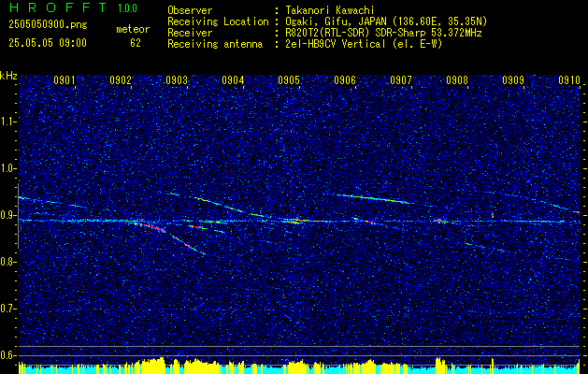Click the 0904 time marker
The height and width of the screenshot is (374, 588).
pos(233,80)
